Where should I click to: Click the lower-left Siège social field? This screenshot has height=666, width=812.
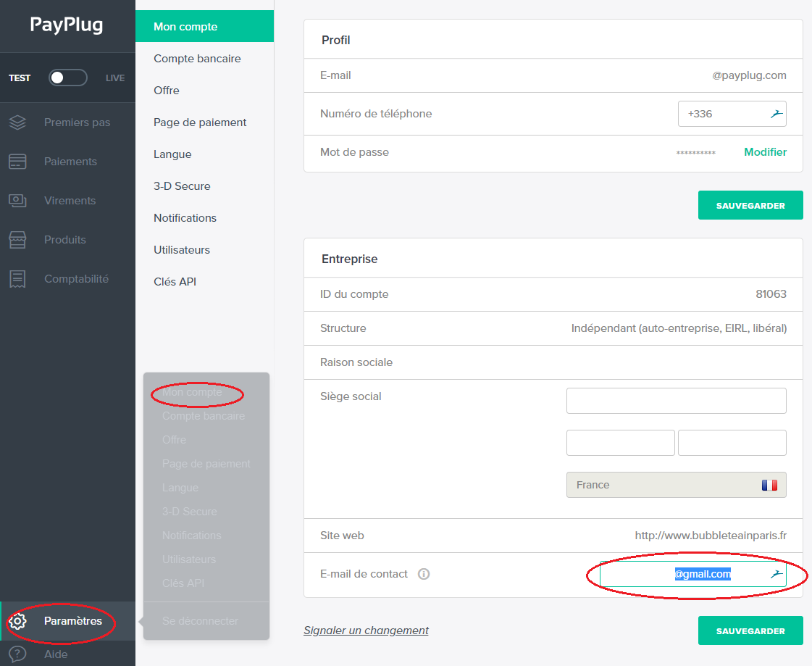click(620, 443)
